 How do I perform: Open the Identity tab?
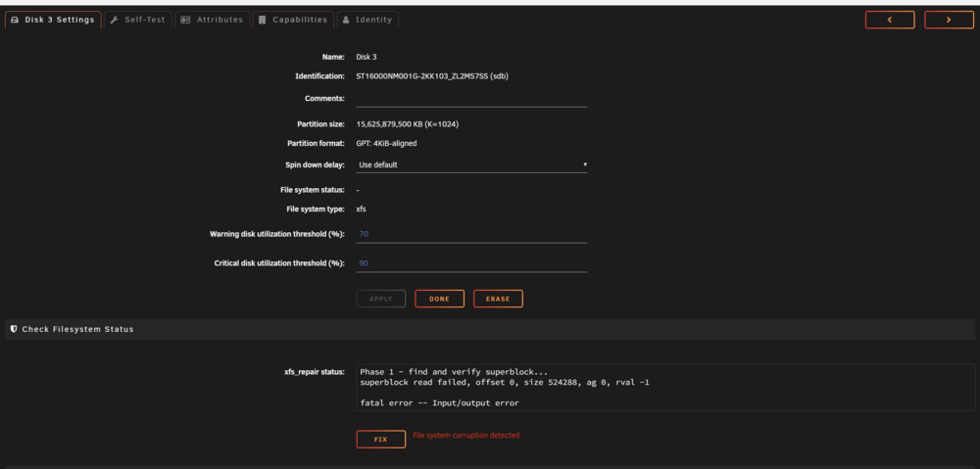367,20
